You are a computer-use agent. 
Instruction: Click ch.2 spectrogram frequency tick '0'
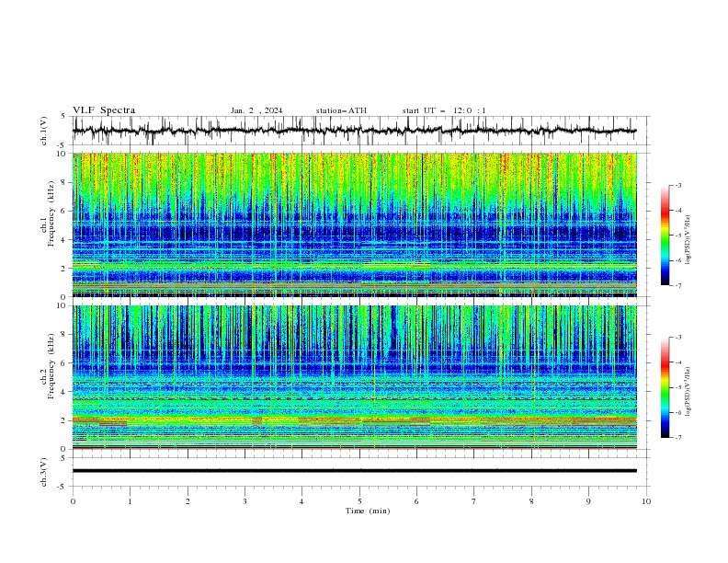click(x=65, y=449)
